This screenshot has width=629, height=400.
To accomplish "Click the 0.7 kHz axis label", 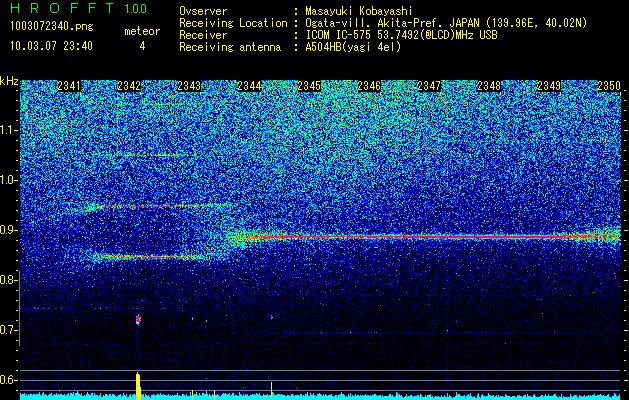I will click(x=9, y=330).
